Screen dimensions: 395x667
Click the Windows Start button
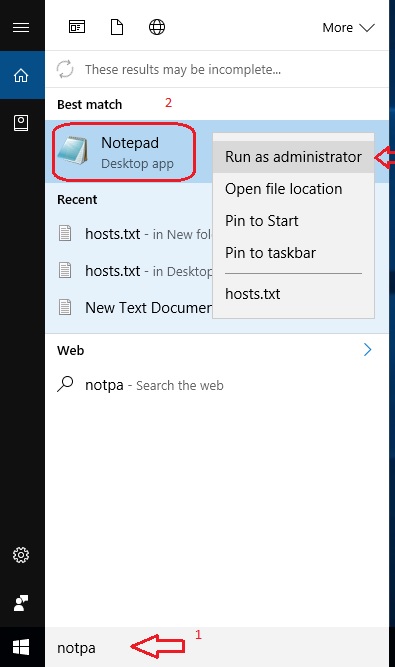coord(21,647)
